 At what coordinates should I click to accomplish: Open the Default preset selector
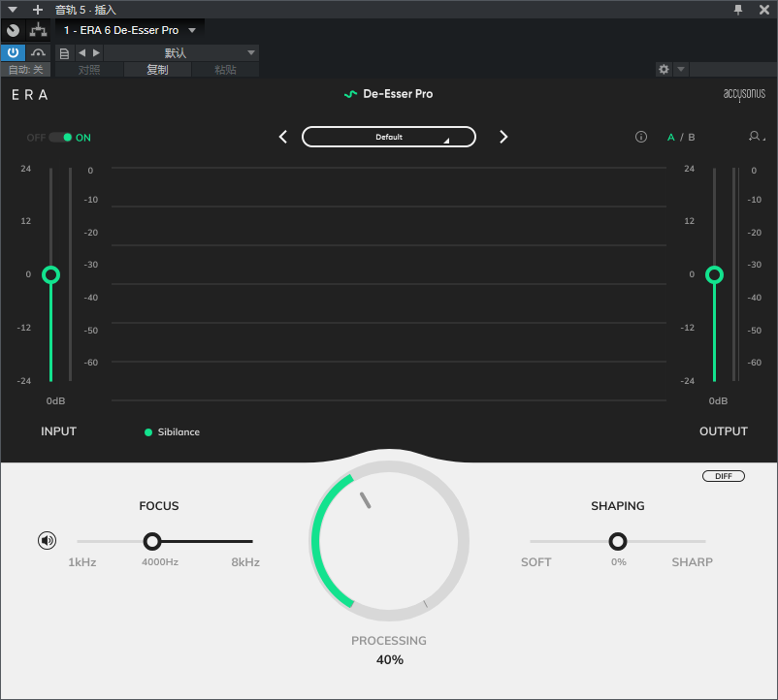389,137
